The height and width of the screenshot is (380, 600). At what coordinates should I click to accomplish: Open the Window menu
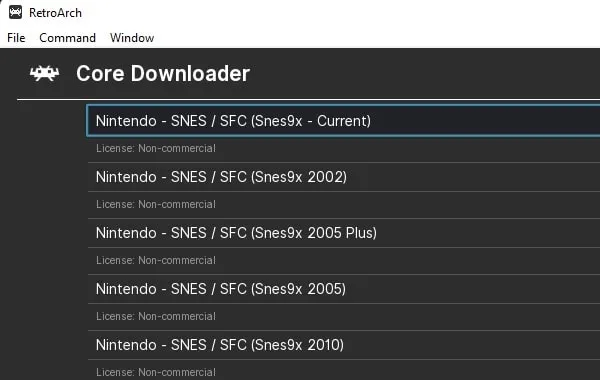point(132,38)
